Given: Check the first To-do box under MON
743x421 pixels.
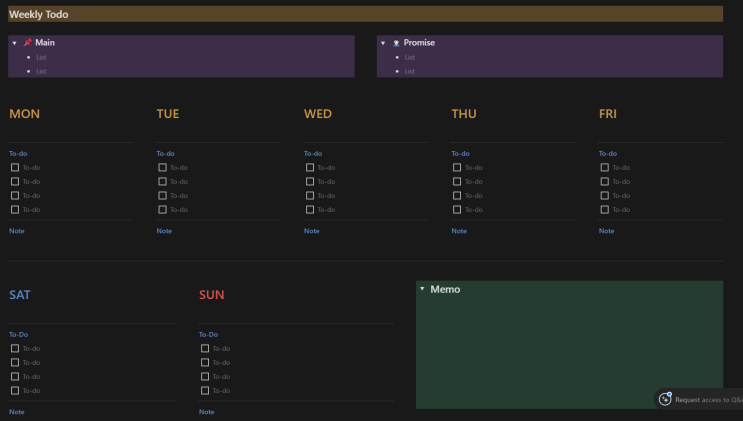Looking at the screenshot, I should tap(15, 167).
